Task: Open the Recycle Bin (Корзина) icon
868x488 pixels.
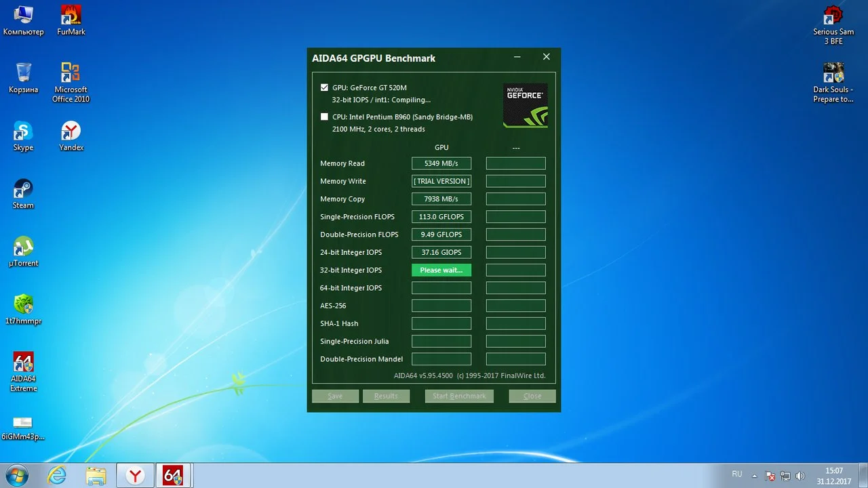Action: [23, 73]
